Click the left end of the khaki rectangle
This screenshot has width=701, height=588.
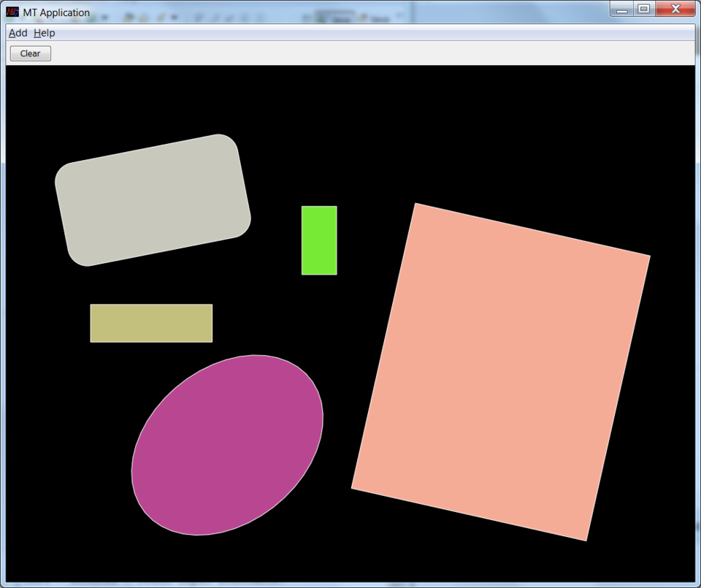(93, 323)
